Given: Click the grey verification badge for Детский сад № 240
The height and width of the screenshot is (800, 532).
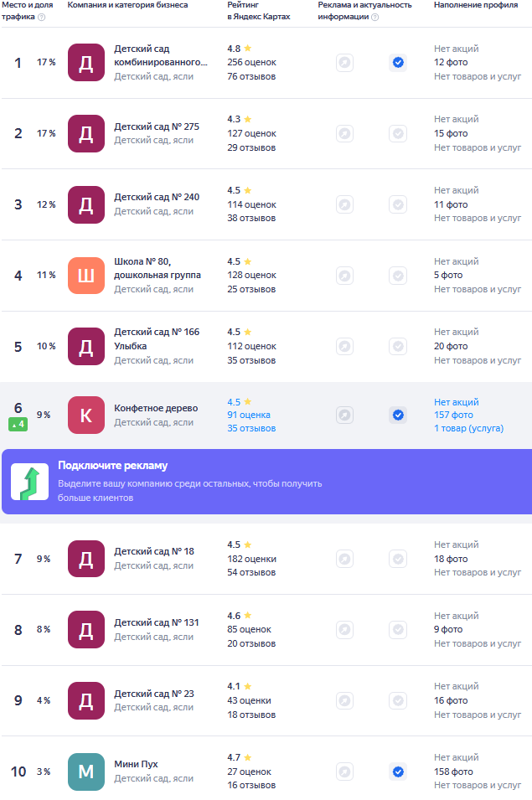Looking at the screenshot, I should click(398, 204).
